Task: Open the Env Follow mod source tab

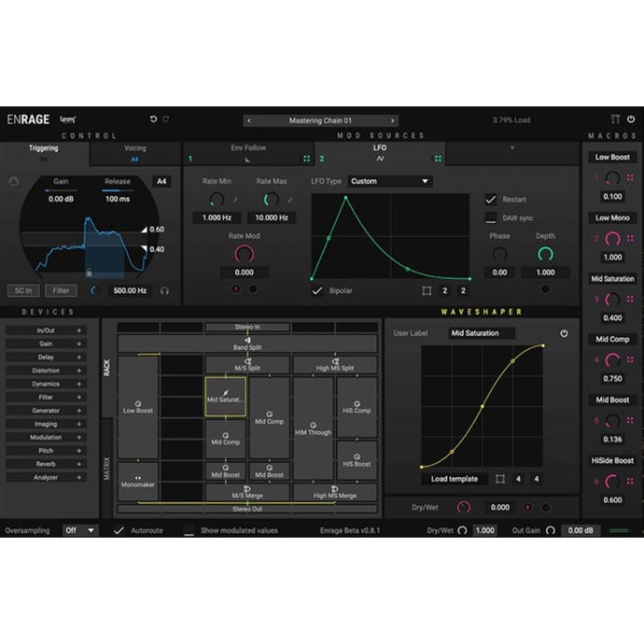Action: click(248, 153)
